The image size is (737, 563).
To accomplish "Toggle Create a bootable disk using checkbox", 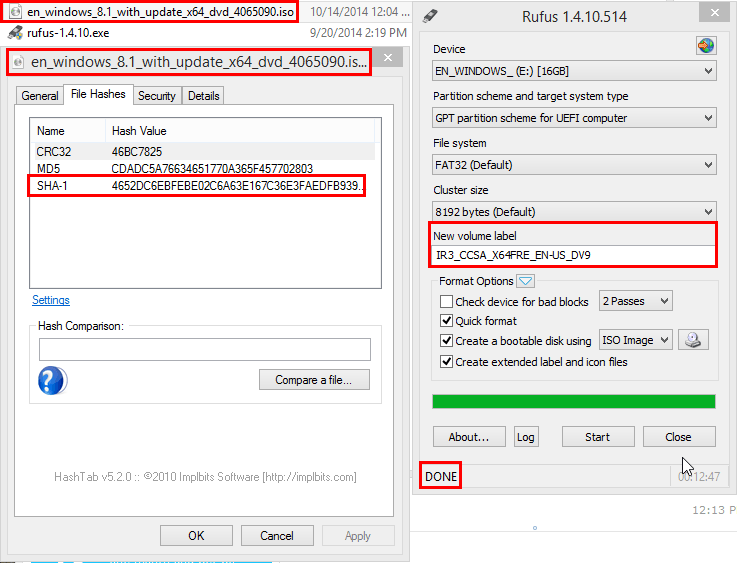I will coord(446,341).
